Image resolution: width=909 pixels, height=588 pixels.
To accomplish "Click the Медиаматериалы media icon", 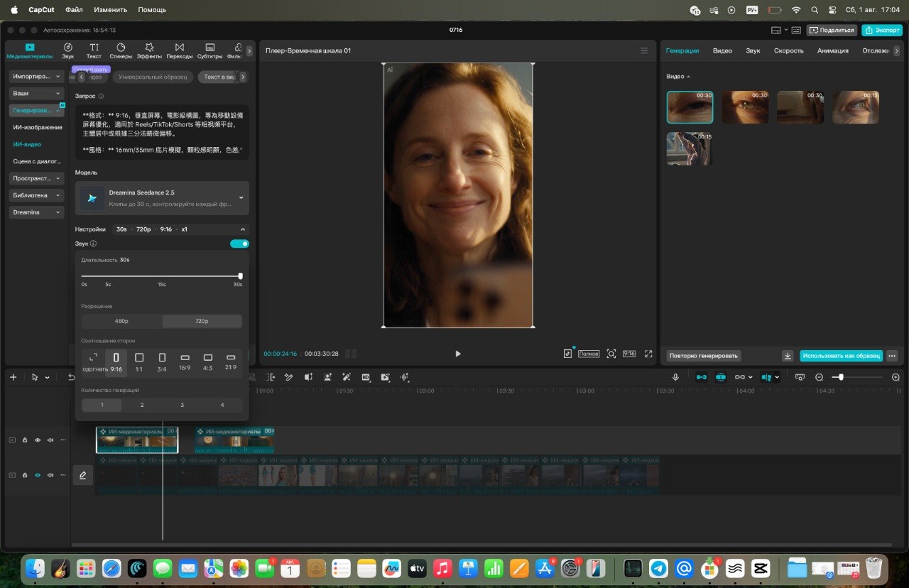I will [29, 47].
